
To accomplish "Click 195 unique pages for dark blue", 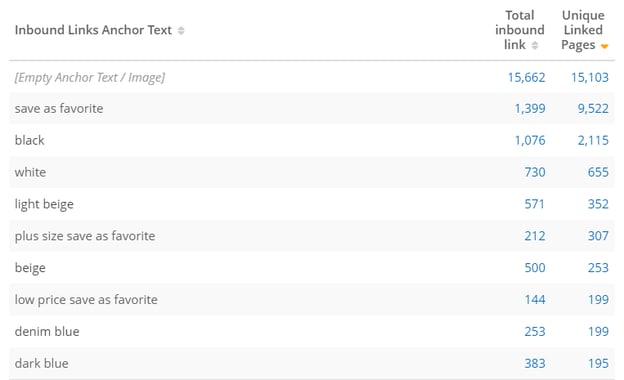I will click(x=598, y=363).
